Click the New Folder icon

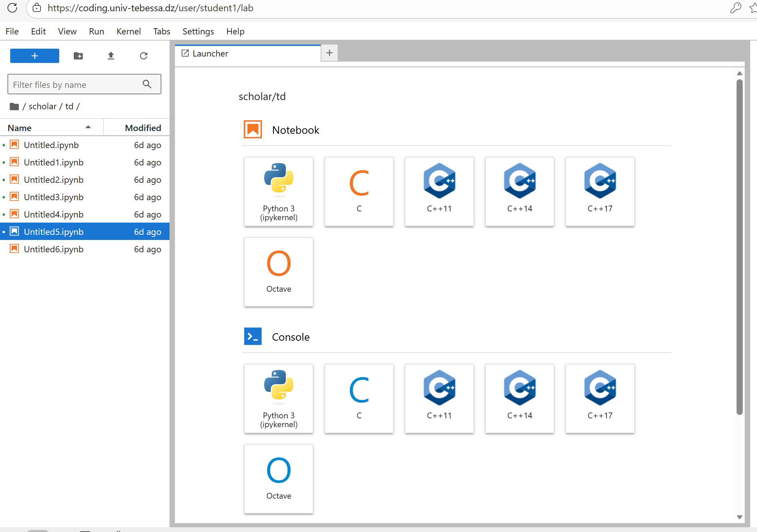tap(78, 56)
